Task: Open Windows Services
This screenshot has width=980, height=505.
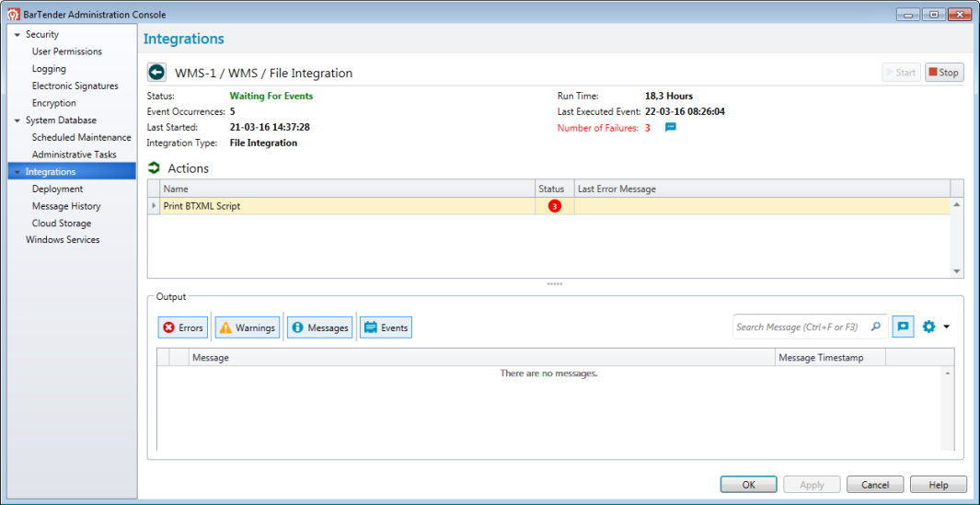Action: point(63,239)
